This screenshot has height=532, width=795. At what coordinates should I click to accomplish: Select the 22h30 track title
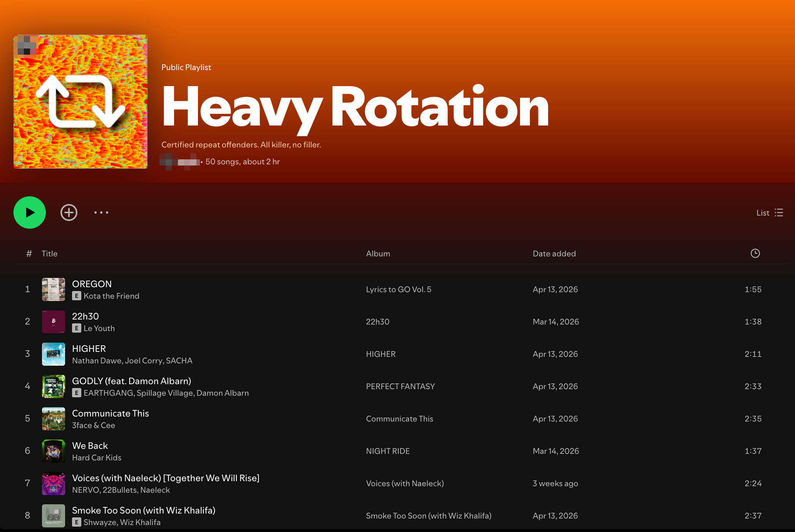[x=86, y=316]
